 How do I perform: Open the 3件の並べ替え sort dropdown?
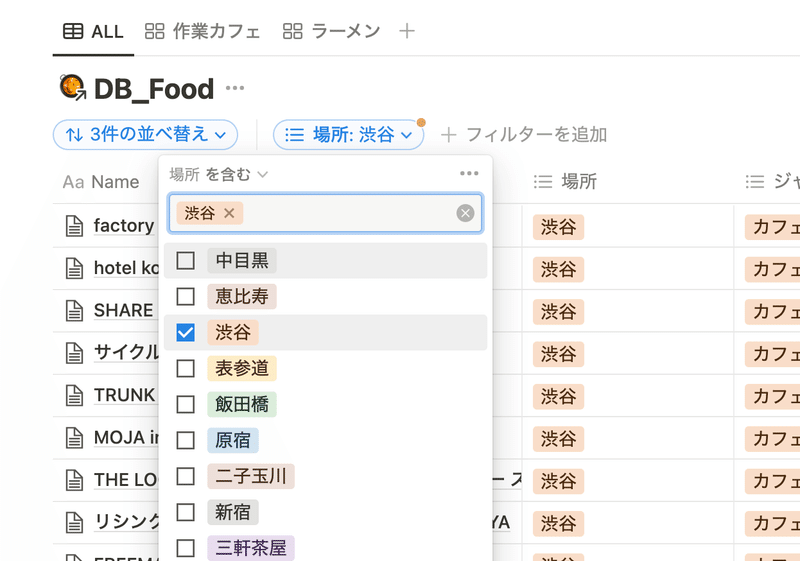coord(145,134)
